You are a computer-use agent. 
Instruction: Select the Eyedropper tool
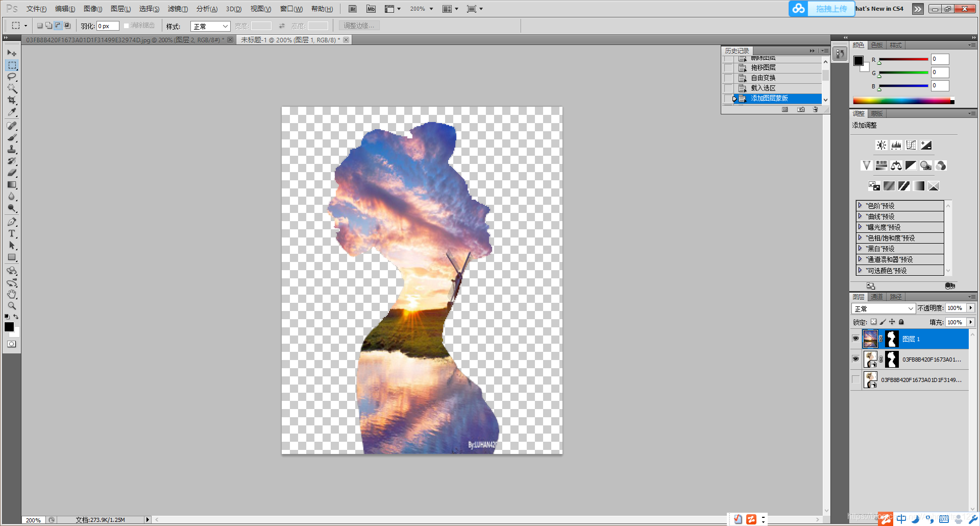click(x=12, y=112)
